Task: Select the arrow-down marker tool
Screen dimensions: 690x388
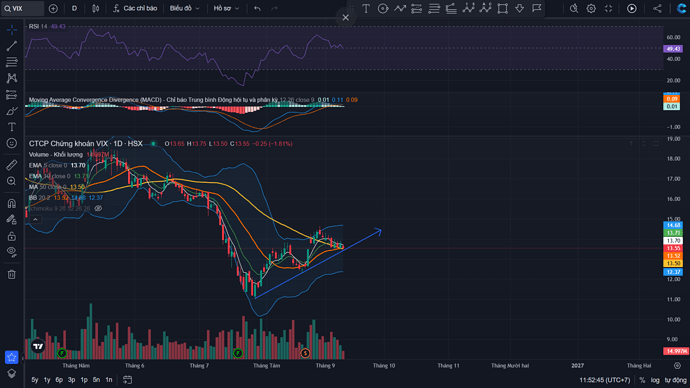Action: [x=520, y=8]
